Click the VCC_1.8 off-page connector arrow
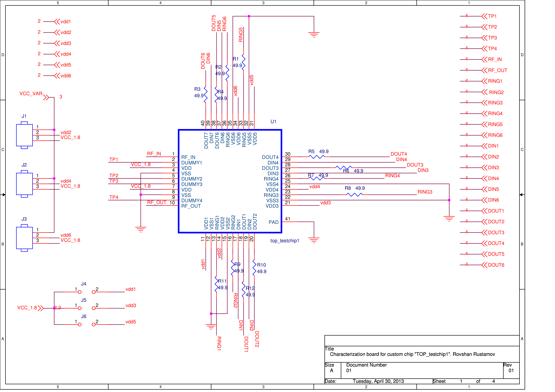The image size is (555, 392). (41, 308)
